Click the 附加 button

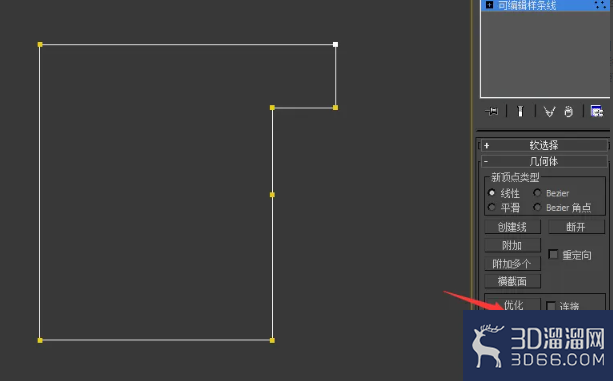pos(513,245)
